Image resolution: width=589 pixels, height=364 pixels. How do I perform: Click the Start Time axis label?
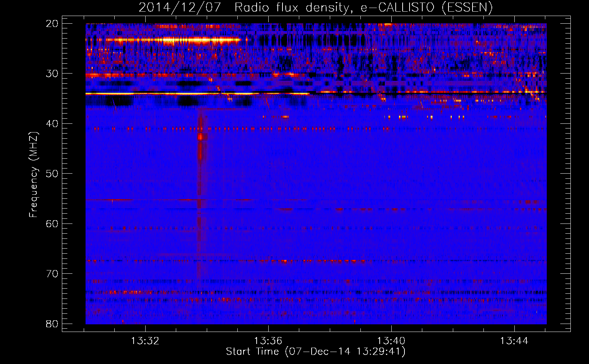coord(316,351)
